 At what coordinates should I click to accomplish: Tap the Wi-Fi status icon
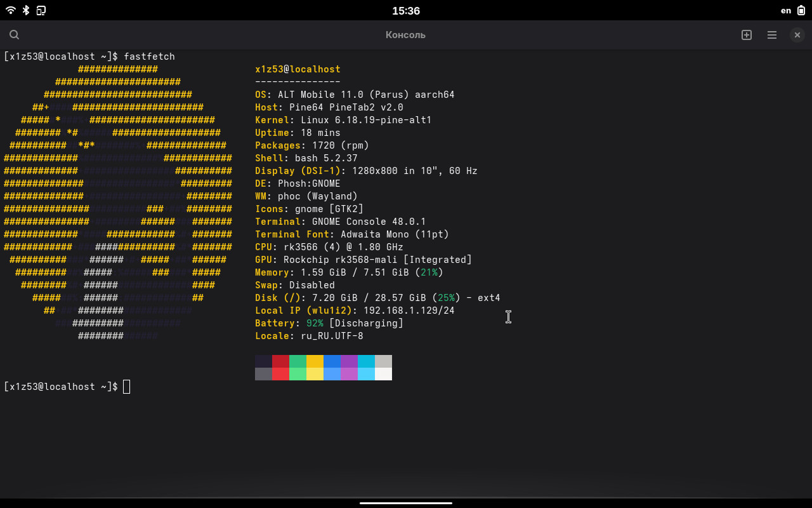11,10
